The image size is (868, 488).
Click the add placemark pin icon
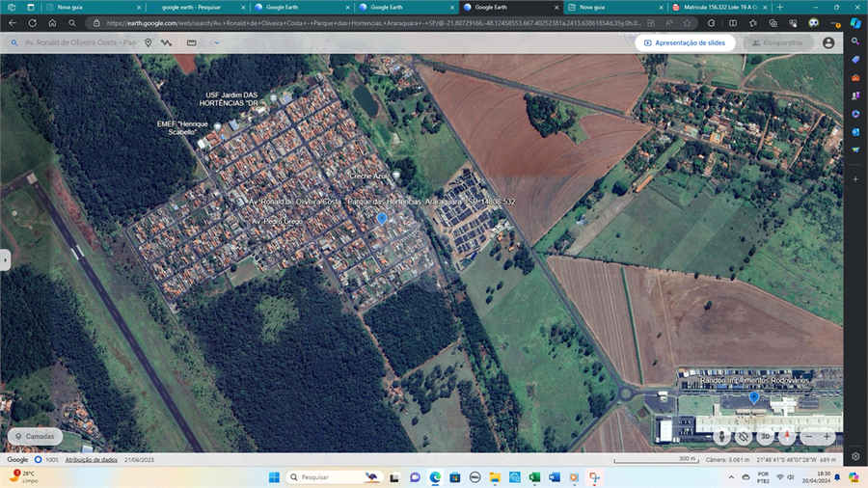[148, 42]
